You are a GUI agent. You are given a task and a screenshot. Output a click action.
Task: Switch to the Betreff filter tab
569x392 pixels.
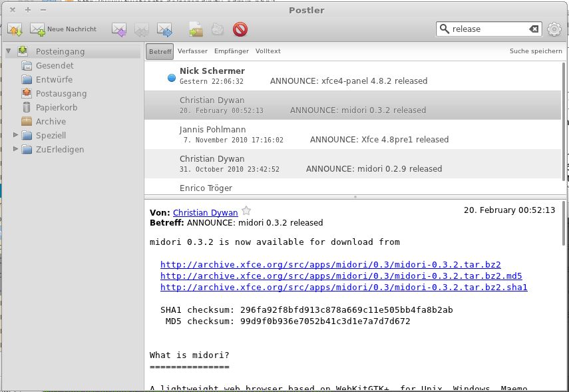click(159, 51)
